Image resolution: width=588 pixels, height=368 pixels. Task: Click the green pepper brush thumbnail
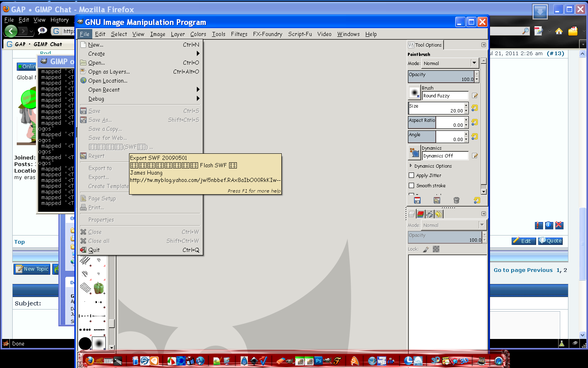coord(98,287)
